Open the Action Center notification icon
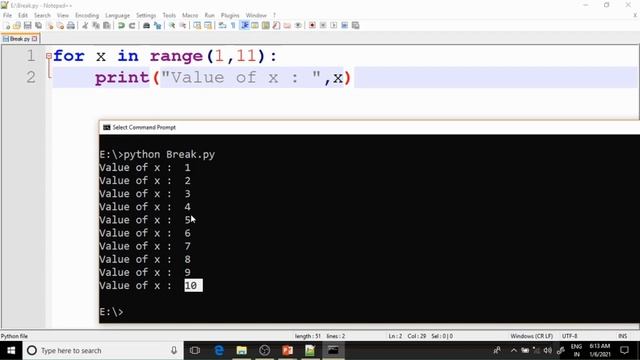 [624, 350]
